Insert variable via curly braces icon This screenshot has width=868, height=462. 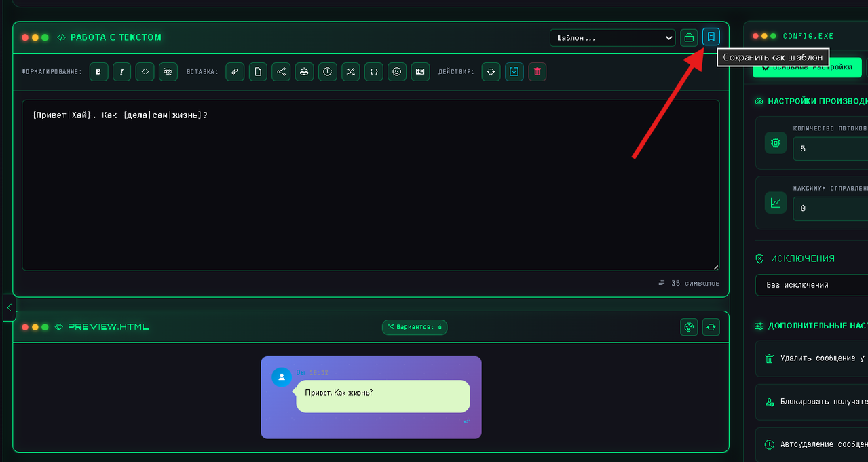click(x=374, y=71)
